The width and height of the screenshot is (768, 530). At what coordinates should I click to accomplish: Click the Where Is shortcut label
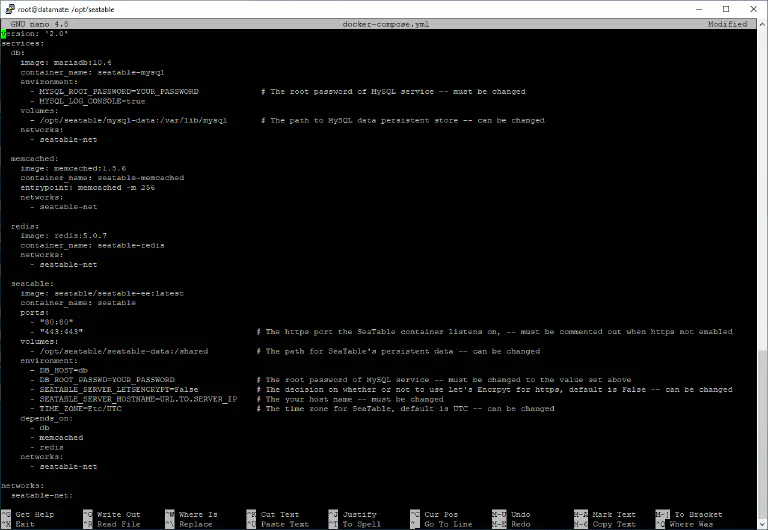pyautogui.click(x=198, y=514)
